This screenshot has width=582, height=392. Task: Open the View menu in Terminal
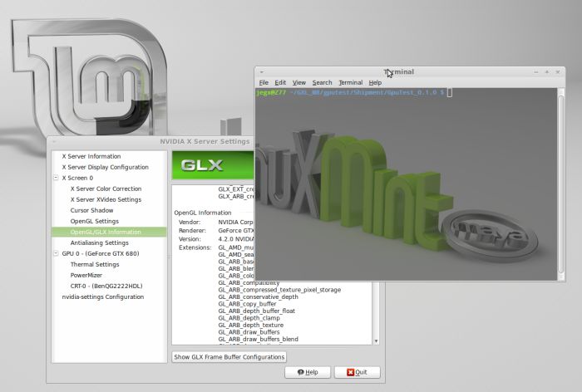(299, 83)
